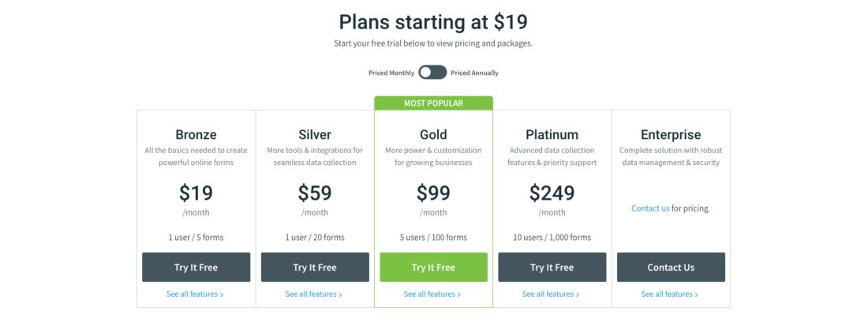Open See all features under Enterprise
Image resolution: width=868 pixels, height=322 pixels.
click(670, 294)
